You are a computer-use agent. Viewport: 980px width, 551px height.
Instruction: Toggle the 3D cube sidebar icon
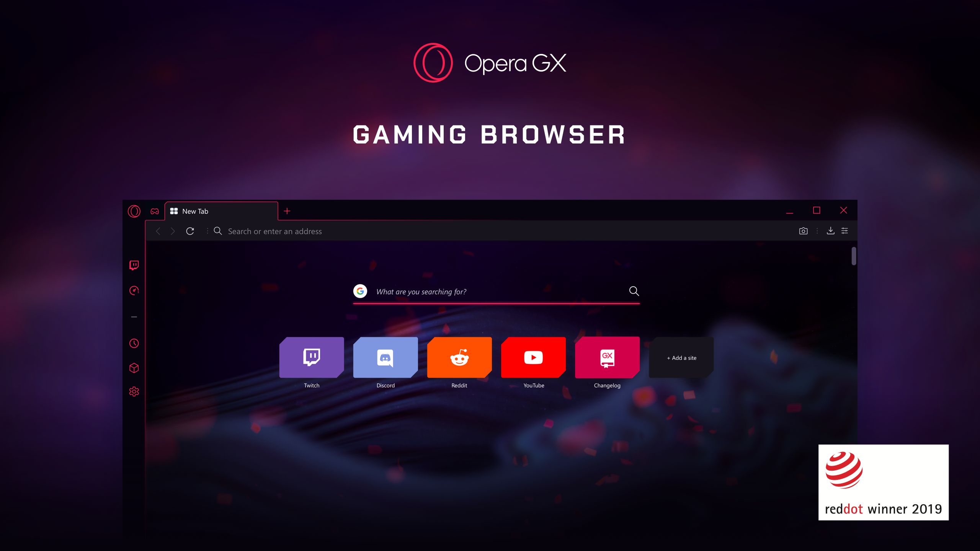pyautogui.click(x=134, y=368)
